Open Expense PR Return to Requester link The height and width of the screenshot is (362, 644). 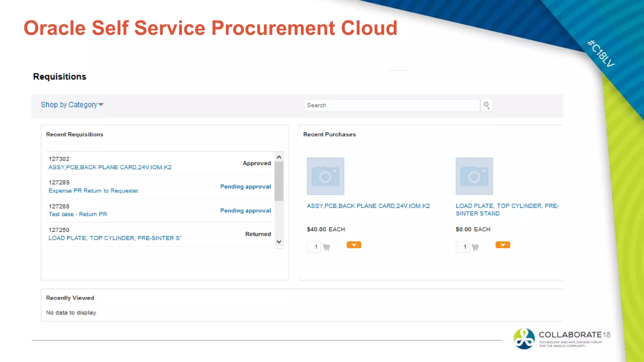93,191
